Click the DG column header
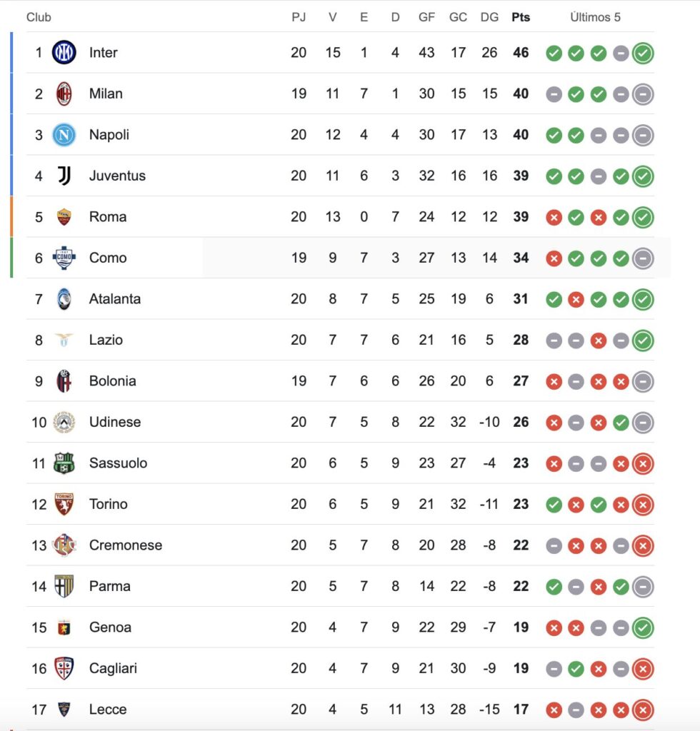This screenshot has height=731, width=700. click(x=489, y=17)
